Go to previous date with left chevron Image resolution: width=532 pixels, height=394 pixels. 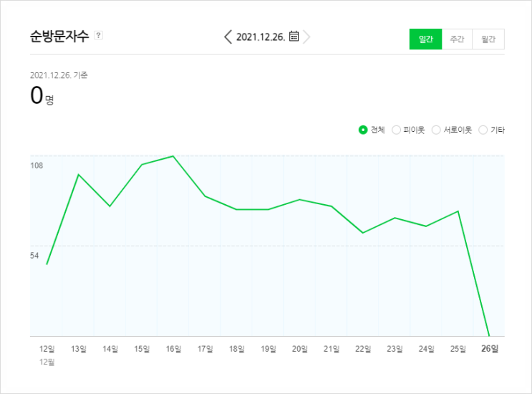[228, 37]
